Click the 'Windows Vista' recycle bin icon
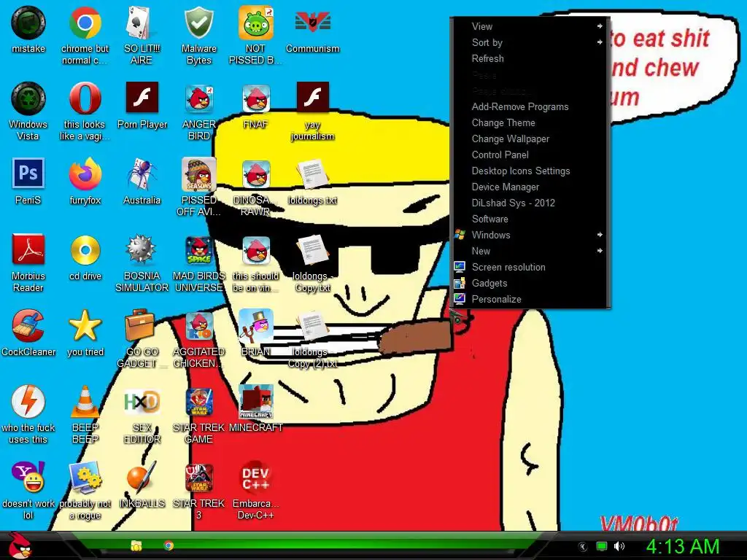This screenshot has width=747, height=560. point(28,98)
